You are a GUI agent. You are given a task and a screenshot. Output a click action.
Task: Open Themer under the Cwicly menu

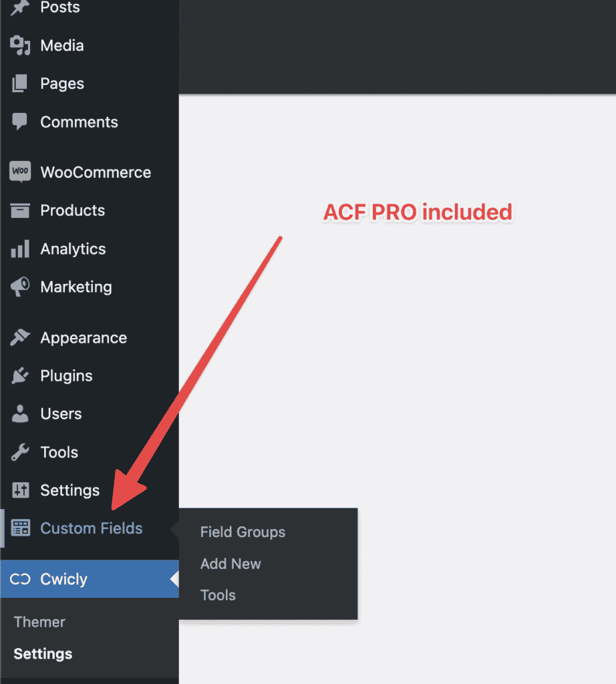click(39, 622)
